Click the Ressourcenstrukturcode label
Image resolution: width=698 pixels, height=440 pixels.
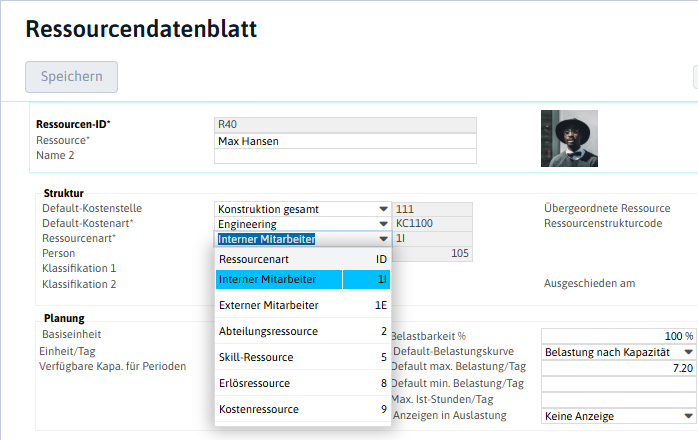click(603, 223)
